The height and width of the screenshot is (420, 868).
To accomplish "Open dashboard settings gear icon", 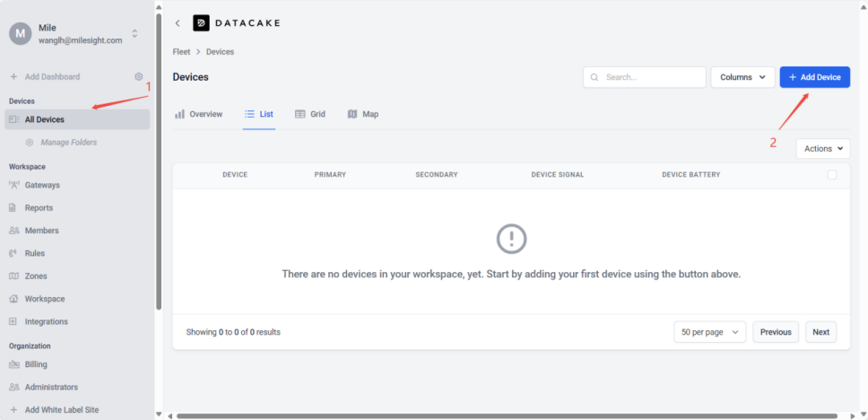I will pos(138,77).
